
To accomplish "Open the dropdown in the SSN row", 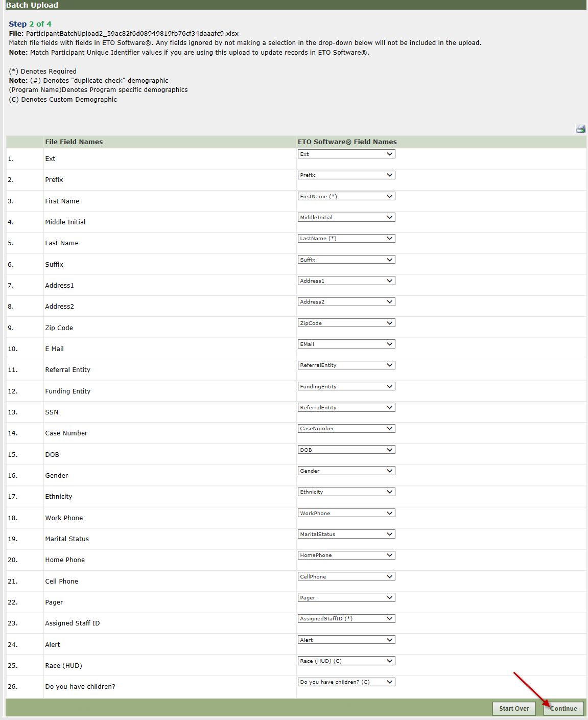I will pos(346,407).
